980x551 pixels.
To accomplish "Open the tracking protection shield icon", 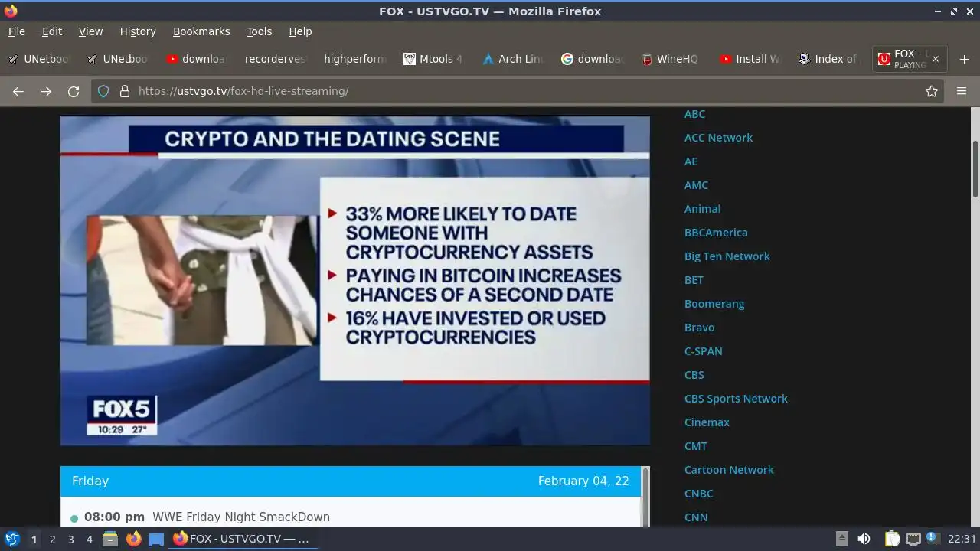I will [103, 91].
